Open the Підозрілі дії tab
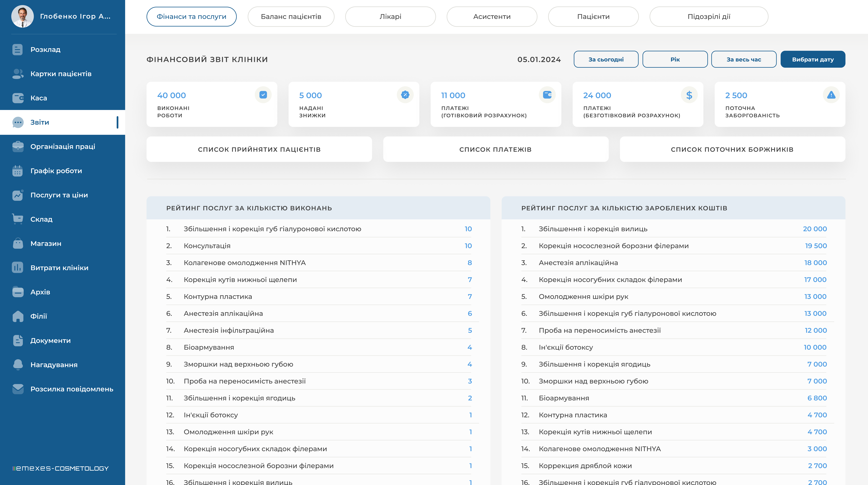This screenshot has width=868, height=485. pyautogui.click(x=709, y=16)
